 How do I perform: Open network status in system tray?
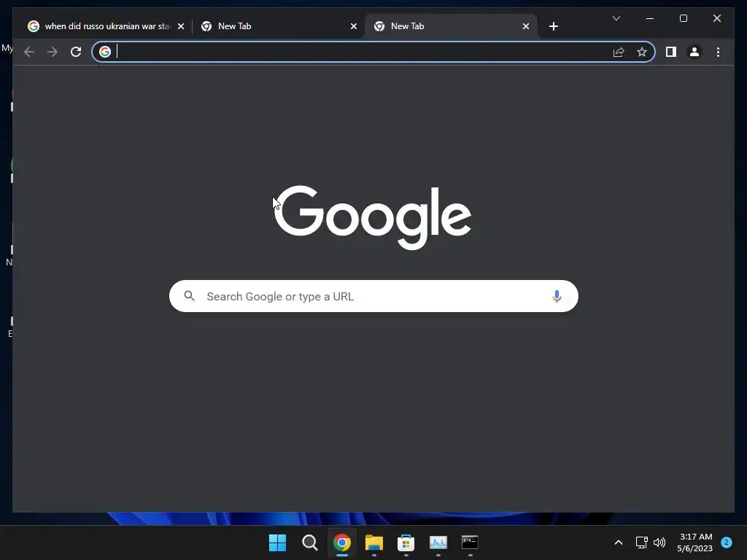pyautogui.click(x=642, y=542)
